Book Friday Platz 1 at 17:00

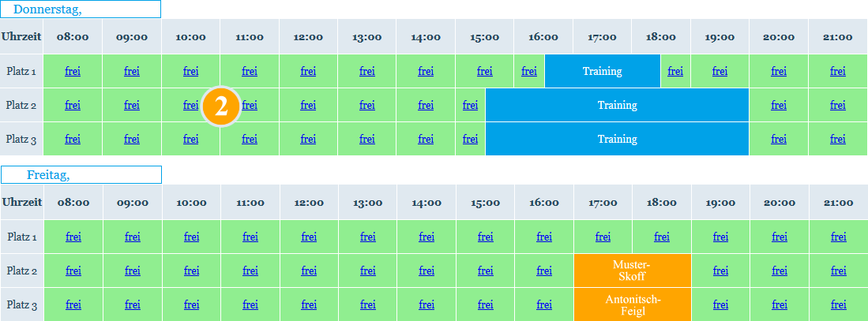click(603, 237)
